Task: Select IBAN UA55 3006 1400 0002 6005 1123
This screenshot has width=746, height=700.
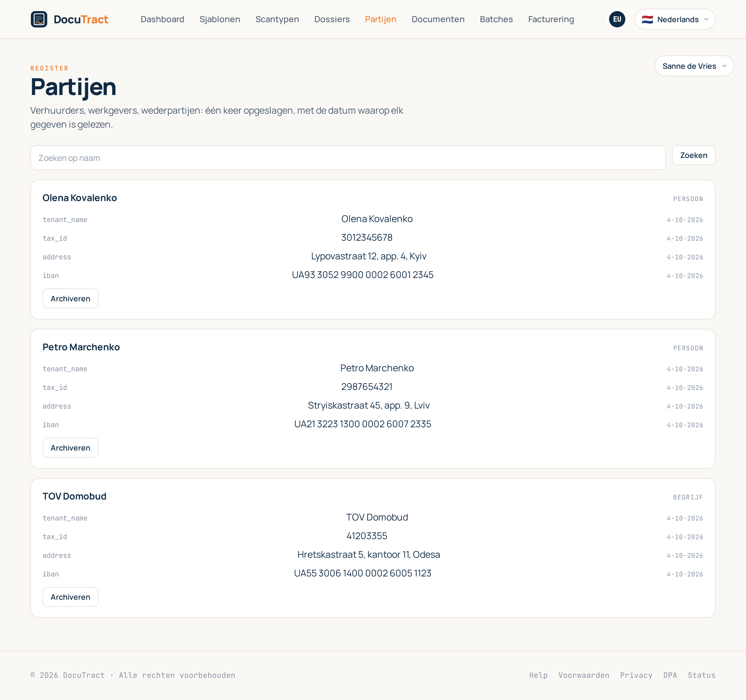Action: pos(363,574)
